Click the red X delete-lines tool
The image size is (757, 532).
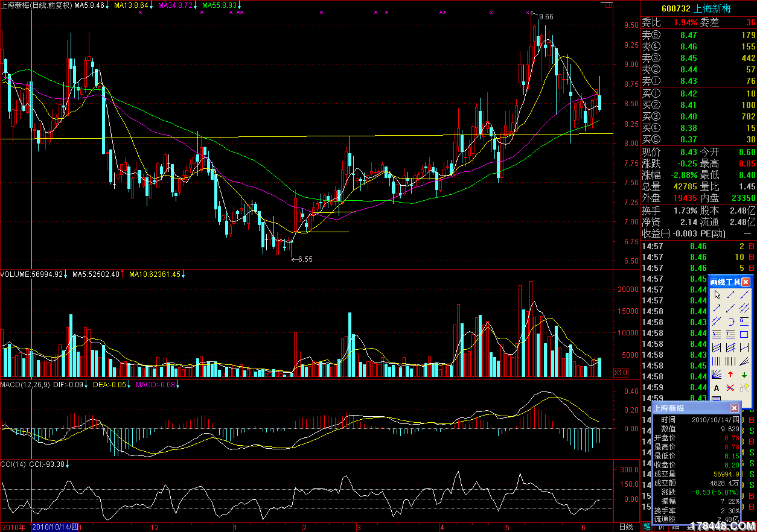[730, 387]
